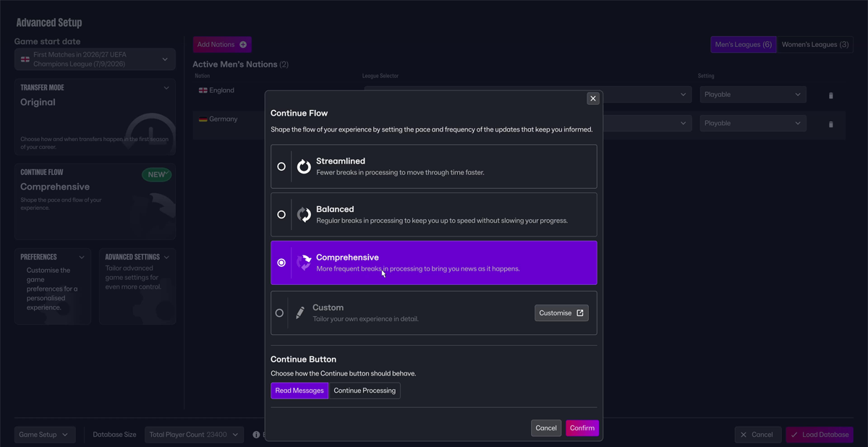Open Germany's League Selector dropdown arrow
The height and width of the screenshot is (447, 868).
click(684, 123)
